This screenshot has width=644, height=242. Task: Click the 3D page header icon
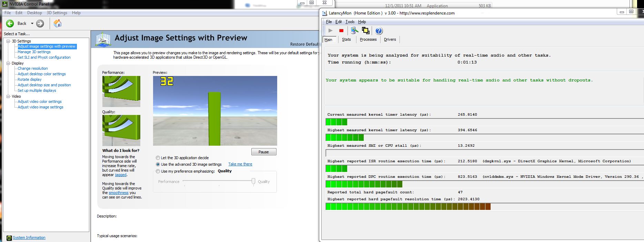pyautogui.click(x=103, y=39)
